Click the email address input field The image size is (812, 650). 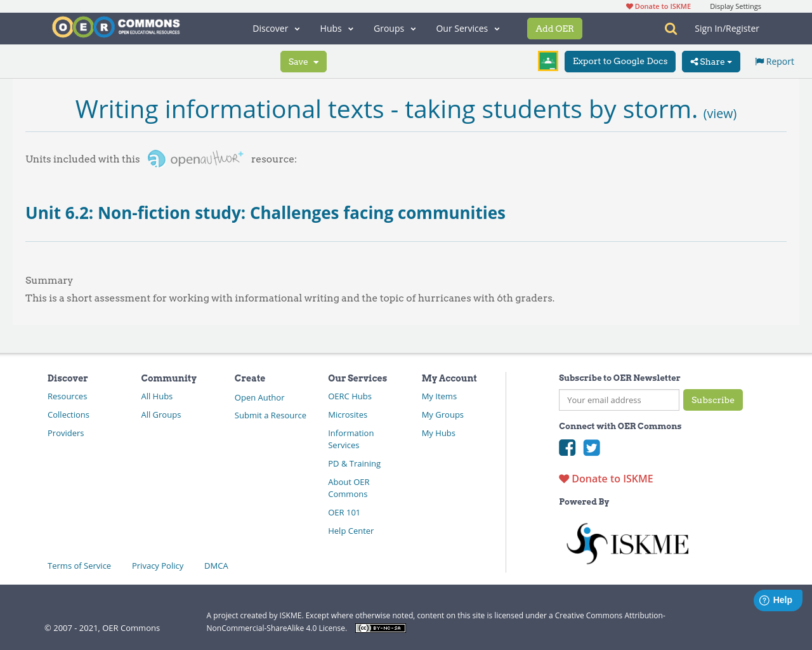click(x=619, y=400)
